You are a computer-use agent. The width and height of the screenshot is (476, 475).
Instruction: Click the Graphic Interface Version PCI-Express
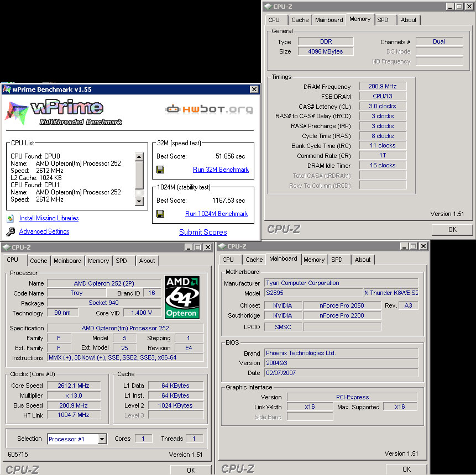(352, 397)
